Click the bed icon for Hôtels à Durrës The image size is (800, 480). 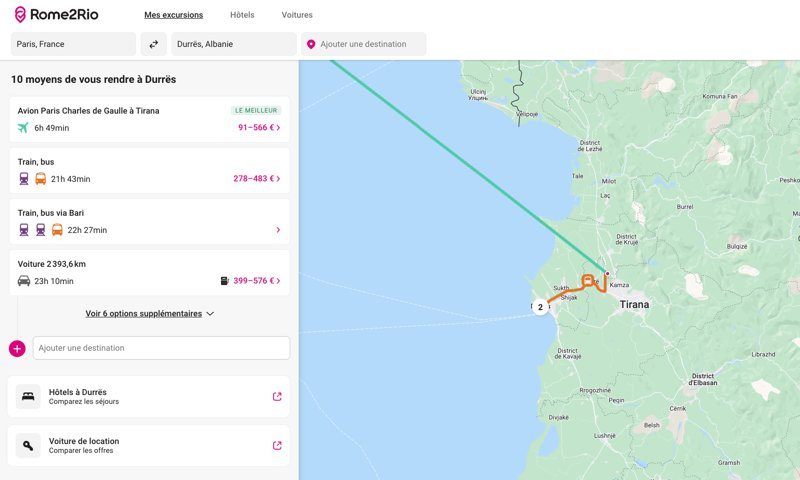pyautogui.click(x=28, y=396)
